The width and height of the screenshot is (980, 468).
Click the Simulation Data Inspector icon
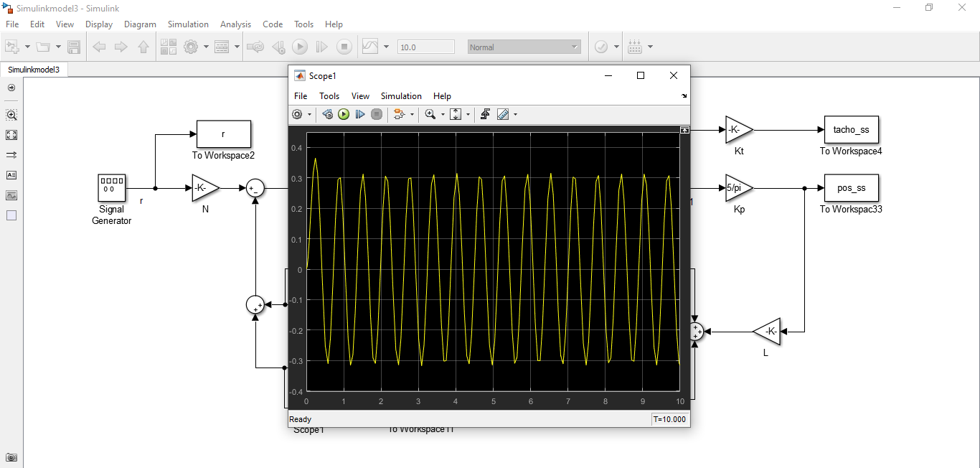[x=370, y=47]
